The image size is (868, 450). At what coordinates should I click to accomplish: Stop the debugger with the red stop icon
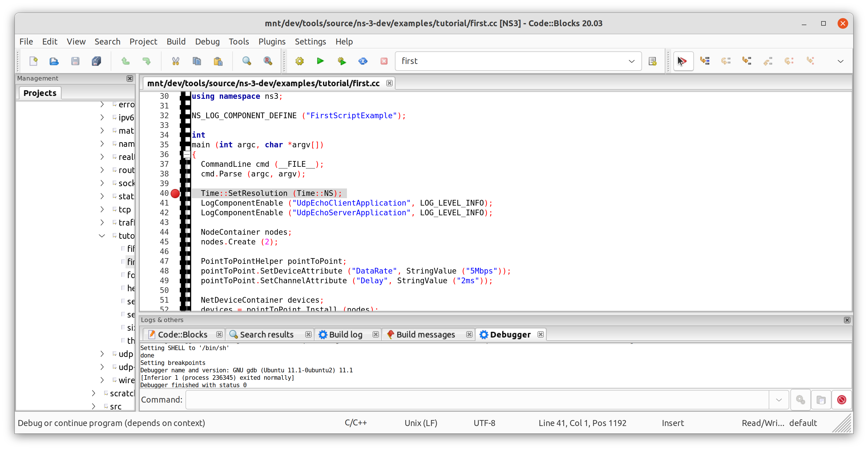click(842, 399)
